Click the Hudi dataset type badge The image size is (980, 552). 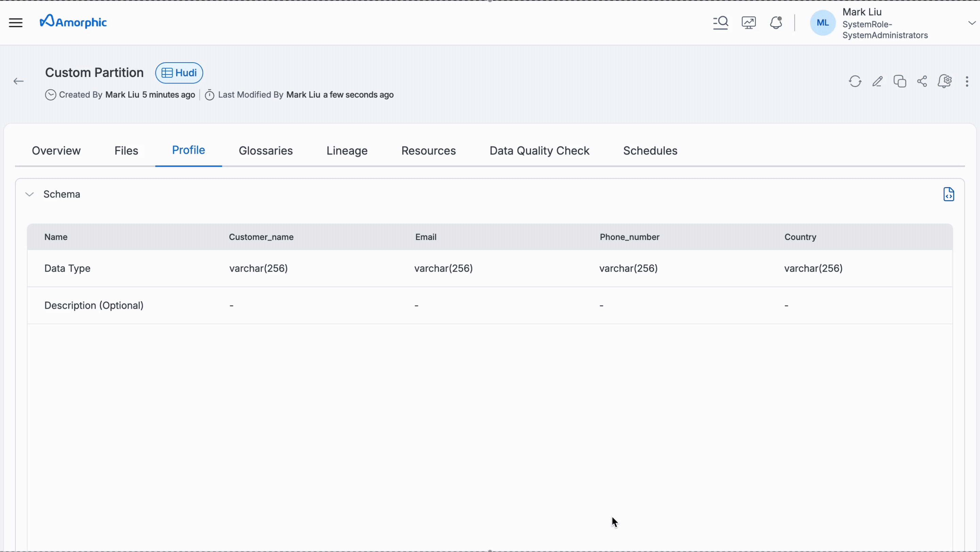pyautogui.click(x=179, y=73)
